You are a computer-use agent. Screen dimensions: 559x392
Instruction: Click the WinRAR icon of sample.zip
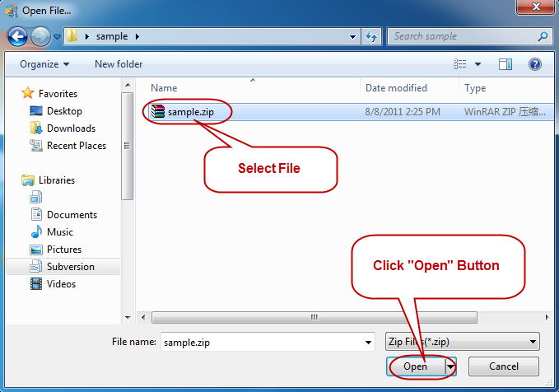click(x=158, y=111)
